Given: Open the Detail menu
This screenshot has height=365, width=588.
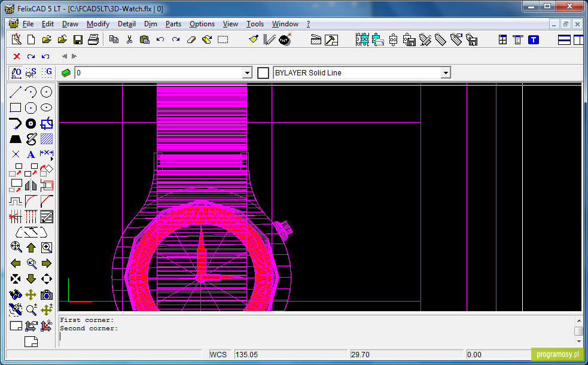Looking at the screenshot, I should 127,24.
